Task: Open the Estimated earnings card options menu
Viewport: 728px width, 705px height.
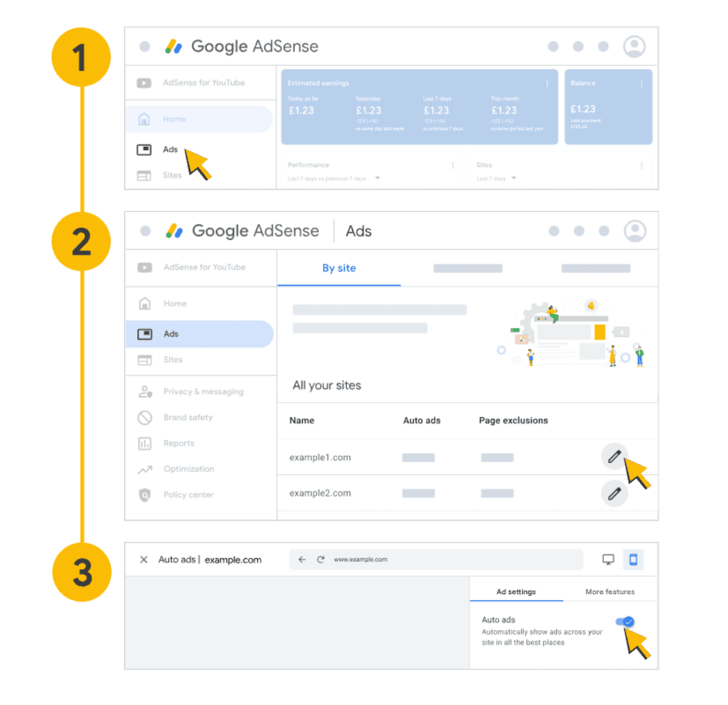Action: pyautogui.click(x=547, y=84)
